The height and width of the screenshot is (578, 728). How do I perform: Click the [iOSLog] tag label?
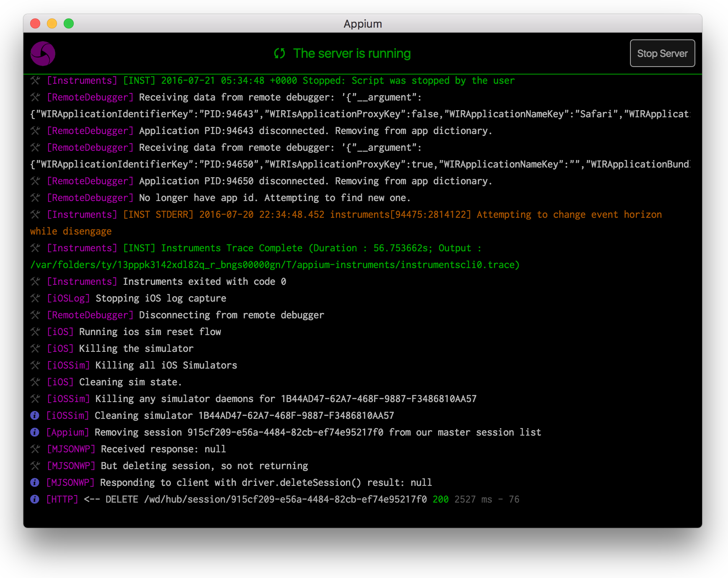pyautogui.click(x=68, y=298)
